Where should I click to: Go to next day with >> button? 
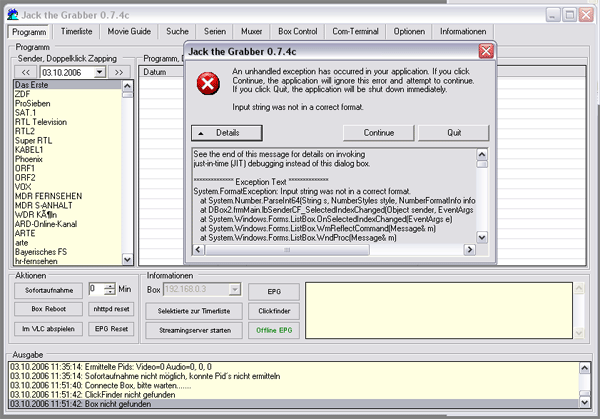(118, 73)
